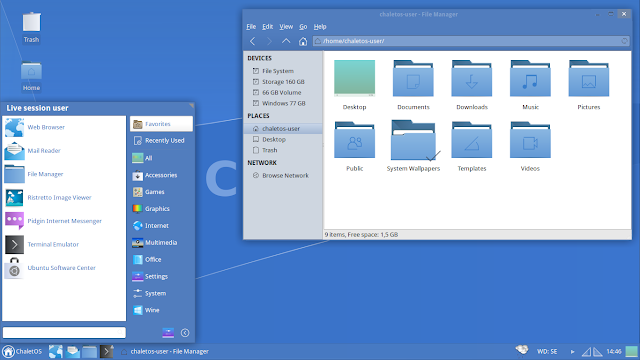Open the Downloads folder
Image resolution: width=640 pixels, height=360 pixels.
[471, 85]
